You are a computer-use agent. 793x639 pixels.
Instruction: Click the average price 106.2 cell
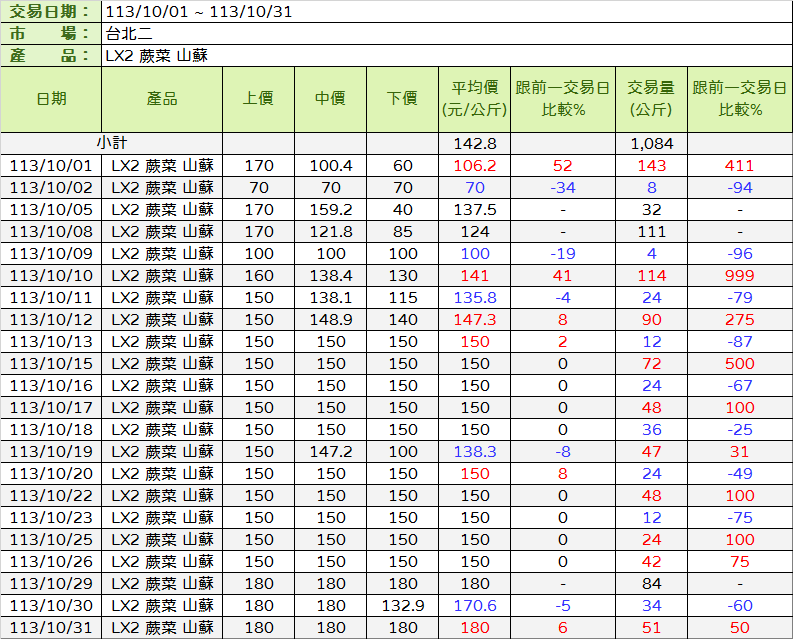pyautogui.click(x=475, y=165)
